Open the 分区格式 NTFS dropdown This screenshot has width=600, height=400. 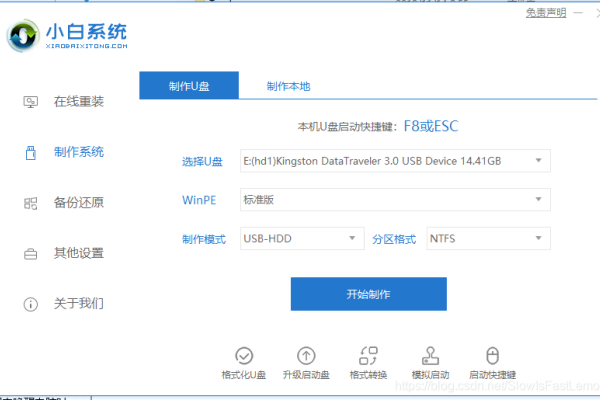(489, 238)
